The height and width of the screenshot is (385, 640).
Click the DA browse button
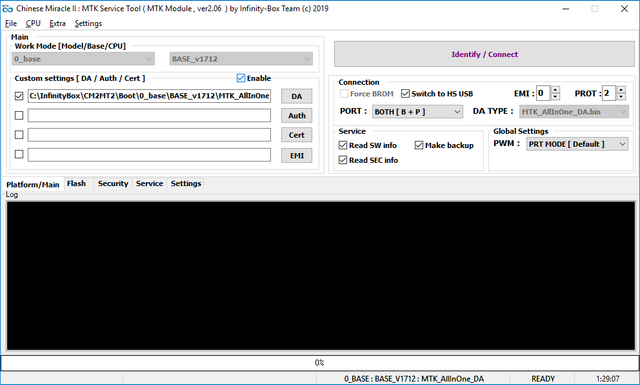[x=297, y=96]
